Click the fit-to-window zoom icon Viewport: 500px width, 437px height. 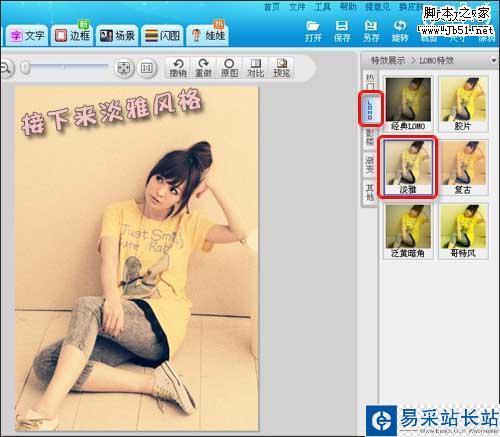(124, 68)
